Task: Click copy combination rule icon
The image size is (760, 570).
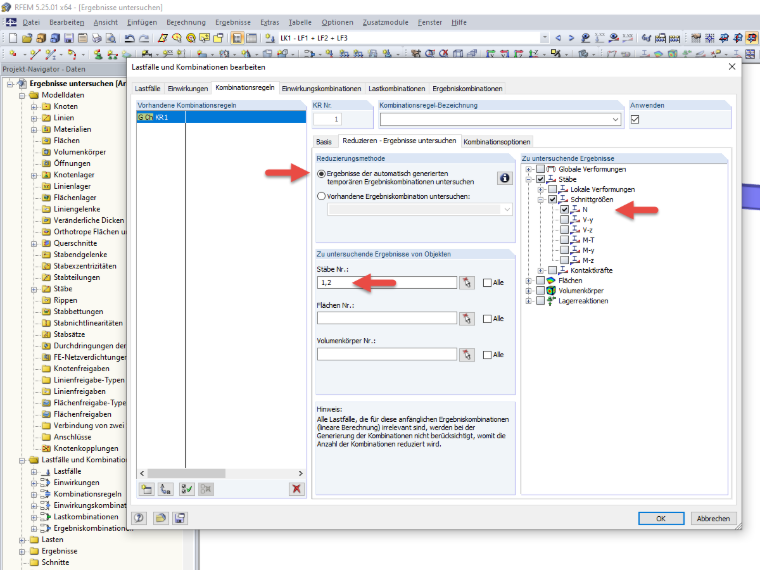Action: [166, 489]
